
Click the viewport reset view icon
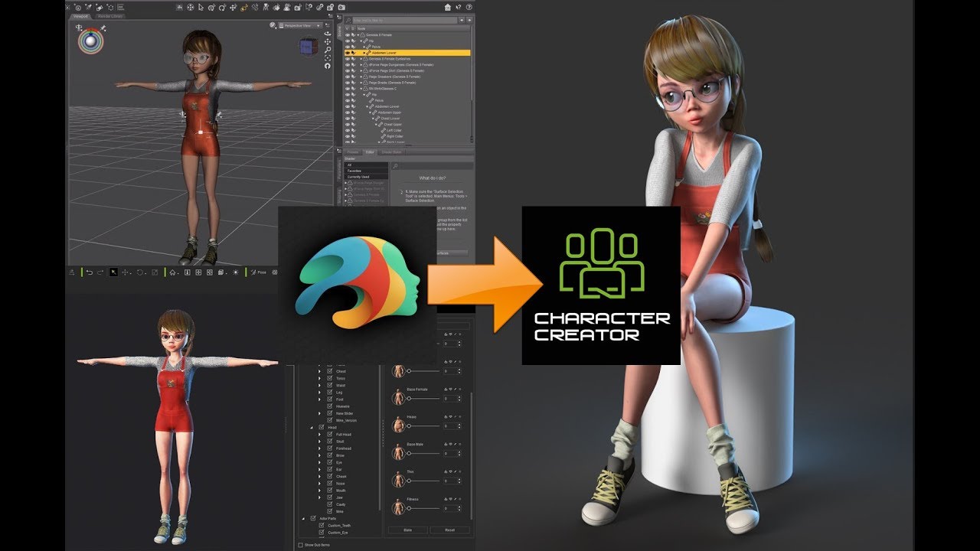328,66
